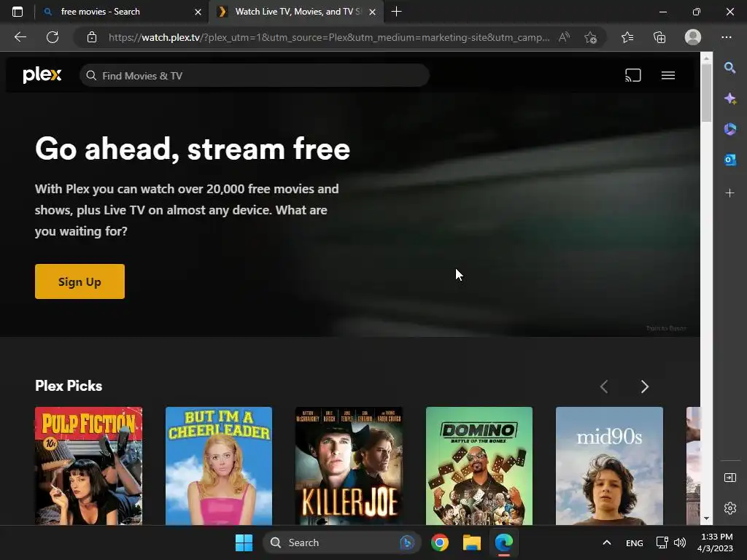This screenshot has width=747, height=560.
Task: Show hidden system tray icons
Action: click(x=606, y=542)
